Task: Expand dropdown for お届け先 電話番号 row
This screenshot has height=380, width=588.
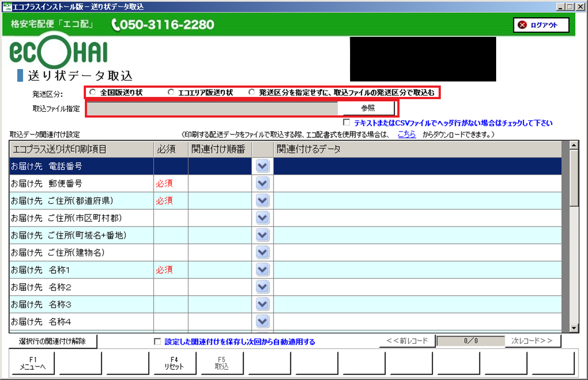Action: [262, 166]
